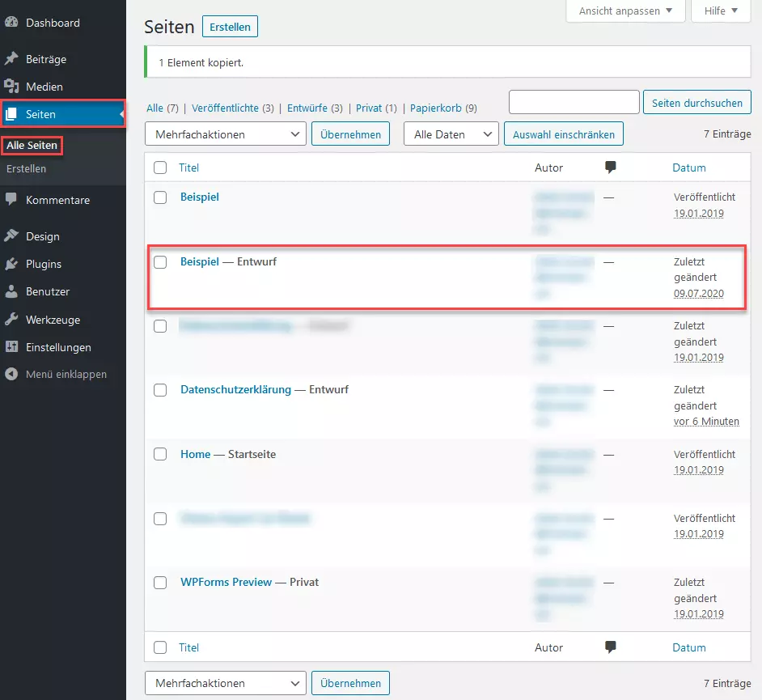The height and width of the screenshot is (700, 762).
Task: Click the Beiträge pushpin icon
Action: pos(11,59)
